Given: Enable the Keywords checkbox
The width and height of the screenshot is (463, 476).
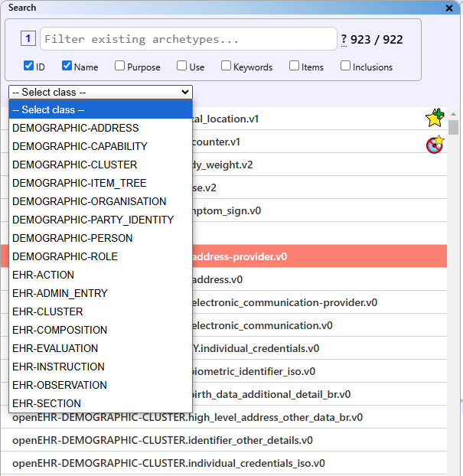Looking at the screenshot, I should [x=227, y=66].
